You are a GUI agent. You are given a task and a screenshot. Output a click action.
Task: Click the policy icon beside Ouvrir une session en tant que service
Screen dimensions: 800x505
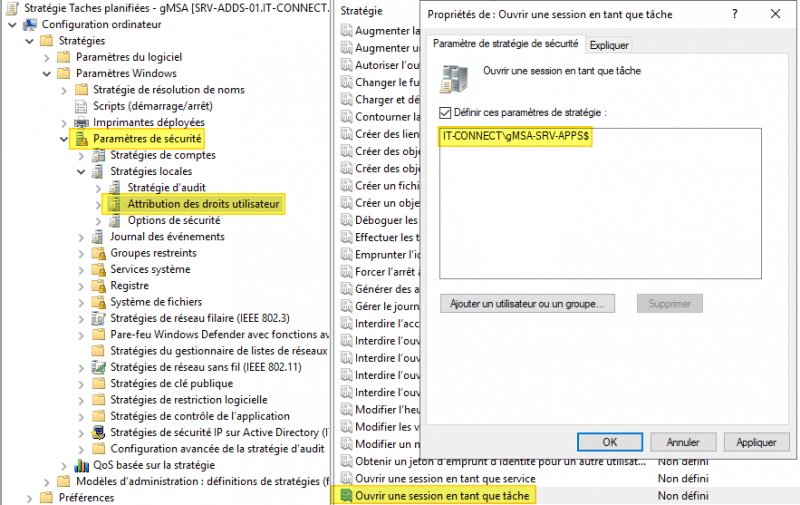click(x=347, y=478)
